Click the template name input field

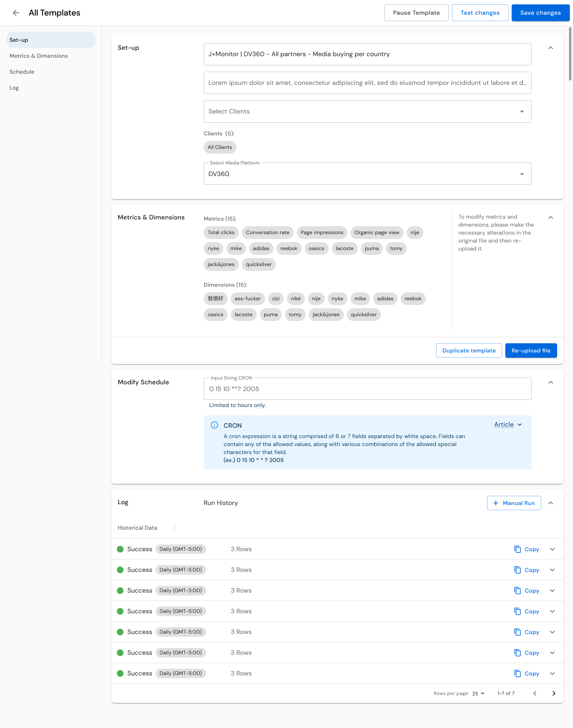pyautogui.click(x=368, y=54)
